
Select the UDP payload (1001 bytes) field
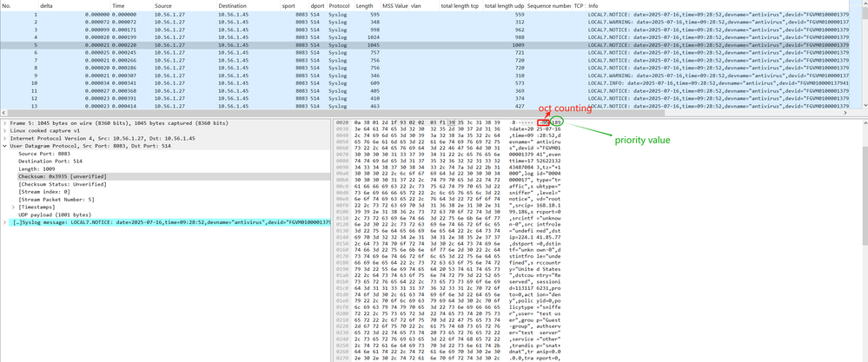click(x=55, y=214)
